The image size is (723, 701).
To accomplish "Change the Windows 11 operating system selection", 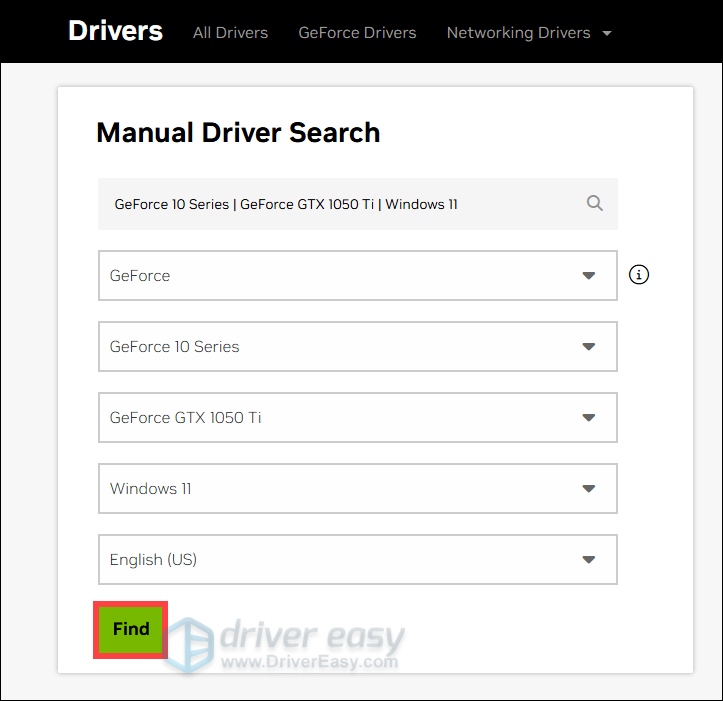I will tap(340, 489).
